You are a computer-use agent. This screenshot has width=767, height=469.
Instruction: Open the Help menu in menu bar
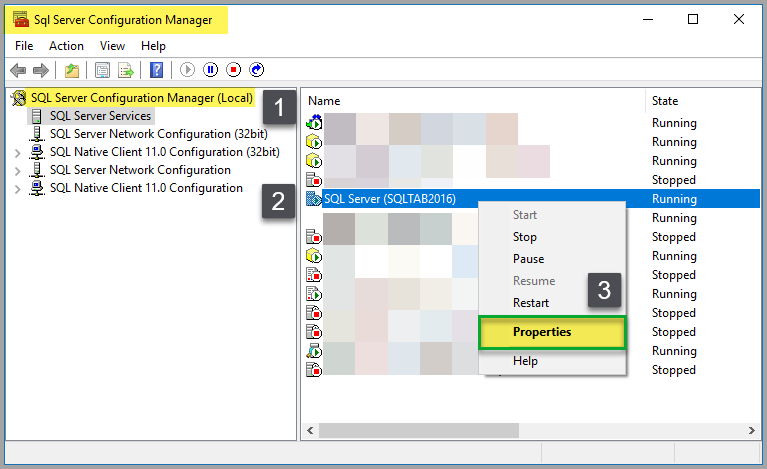[x=153, y=46]
